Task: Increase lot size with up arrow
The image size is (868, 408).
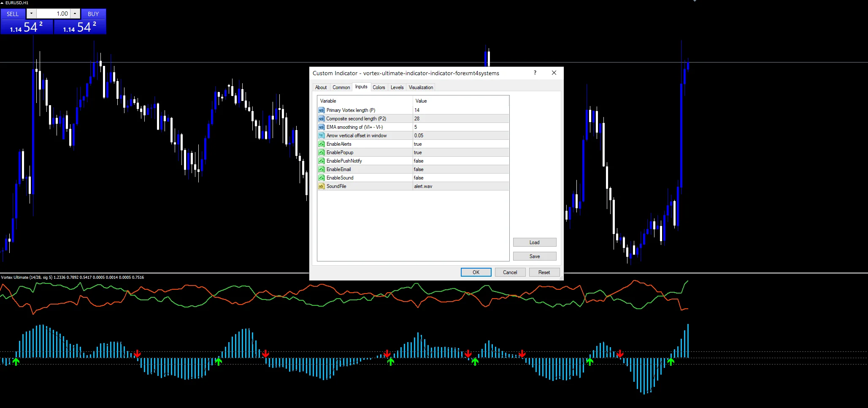Action: point(75,14)
